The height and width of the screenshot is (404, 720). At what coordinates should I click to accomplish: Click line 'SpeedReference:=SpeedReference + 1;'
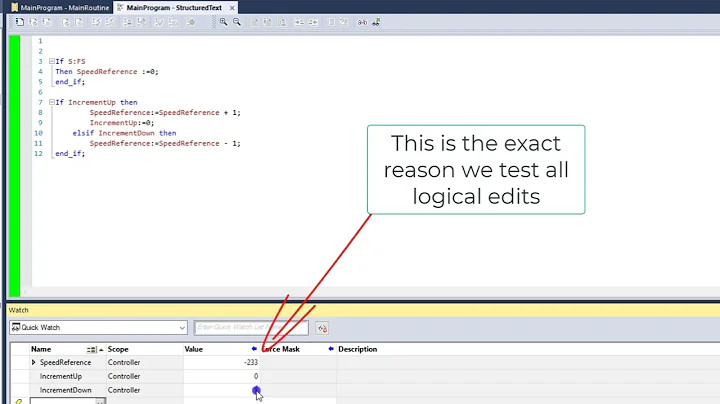coord(165,112)
